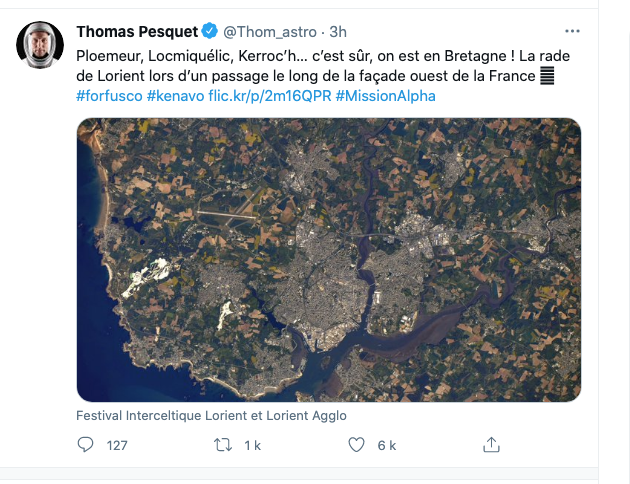This screenshot has width=630, height=484.
Task: Retweet this post using the arrows icon
Action: coord(224,445)
